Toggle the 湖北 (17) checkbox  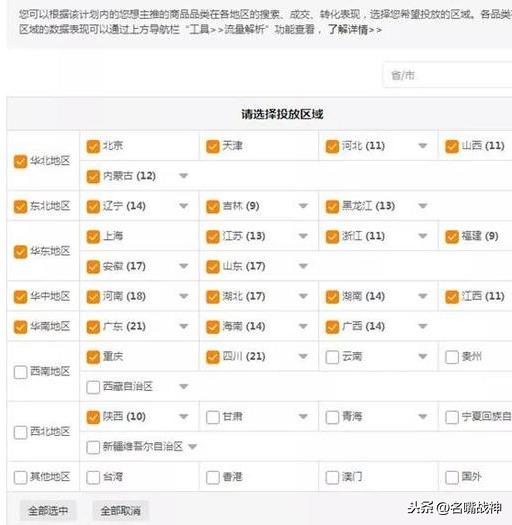[213, 297]
